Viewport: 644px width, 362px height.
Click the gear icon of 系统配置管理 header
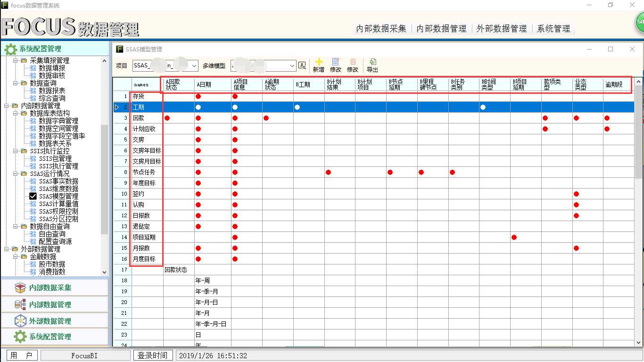[10, 49]
